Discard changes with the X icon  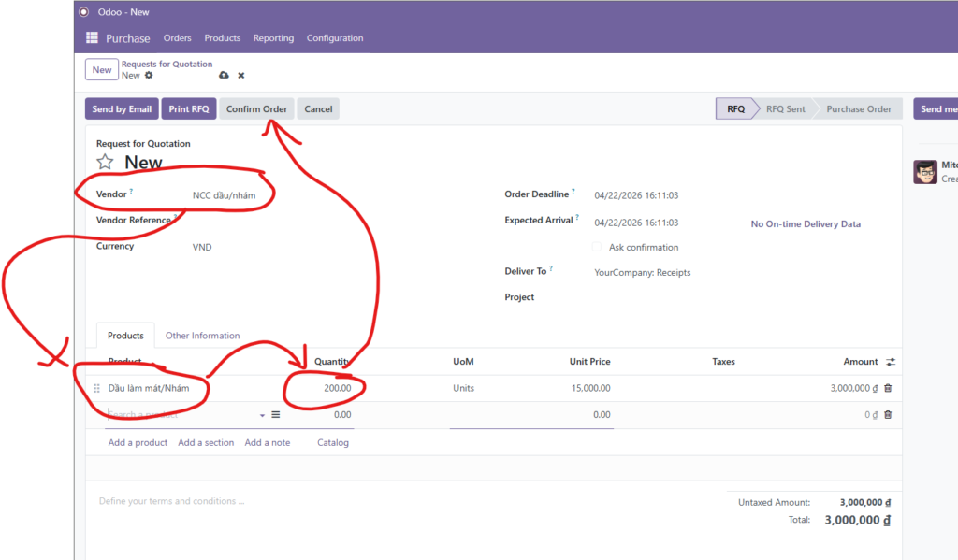coord(240,75)
